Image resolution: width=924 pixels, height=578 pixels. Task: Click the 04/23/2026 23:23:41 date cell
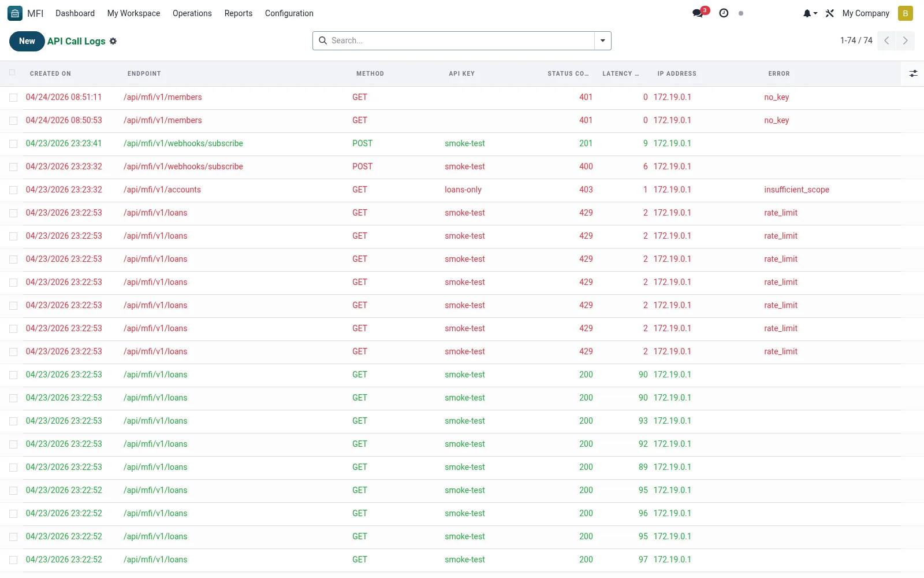pyautogui.click(x=64, y=143)
